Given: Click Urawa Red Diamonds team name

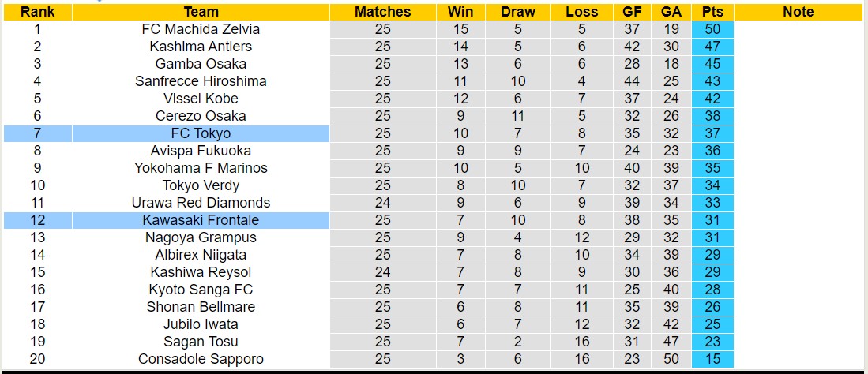Looking at the screenshot, I should click(x=201, y=203).
